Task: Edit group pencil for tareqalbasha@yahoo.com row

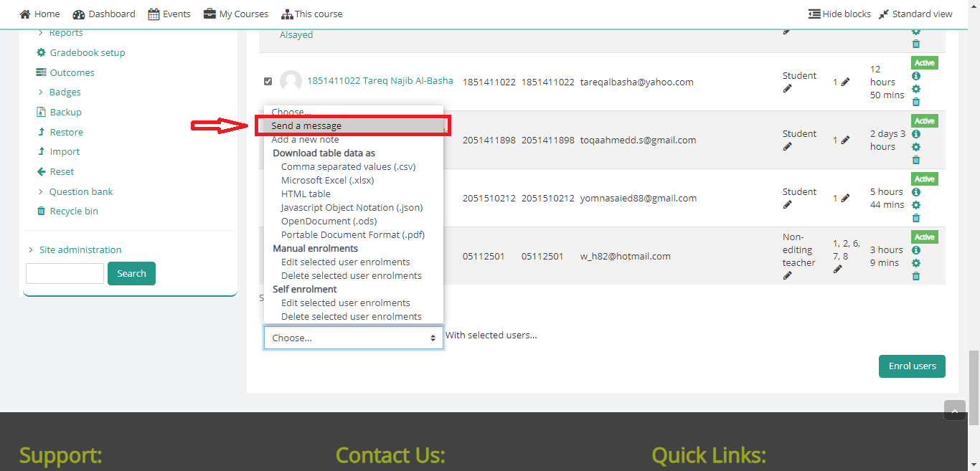Action: [x=845, y=82]
